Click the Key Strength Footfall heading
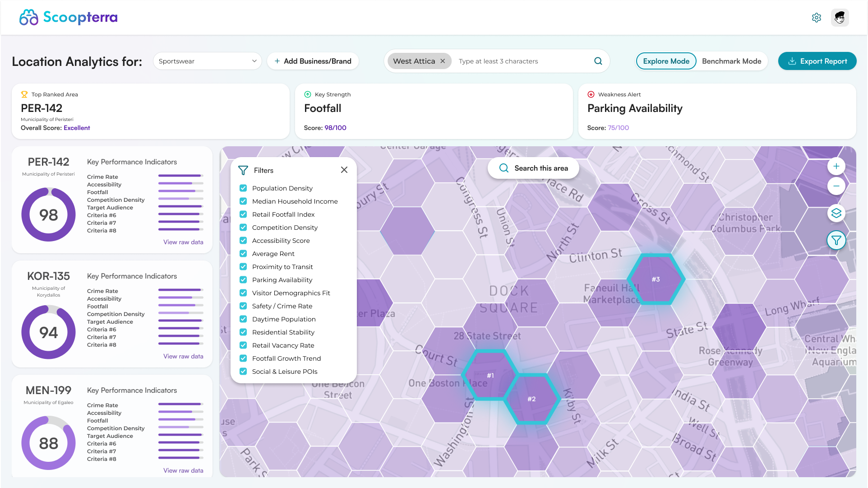Image resolution: width=868 pixels, height=488 pixels. coord(323,108)
